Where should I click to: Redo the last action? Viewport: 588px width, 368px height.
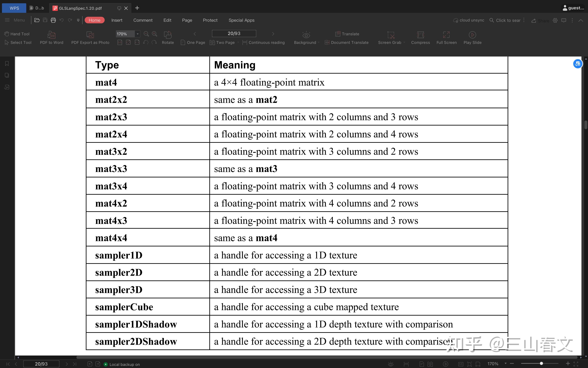pos(70,20)
